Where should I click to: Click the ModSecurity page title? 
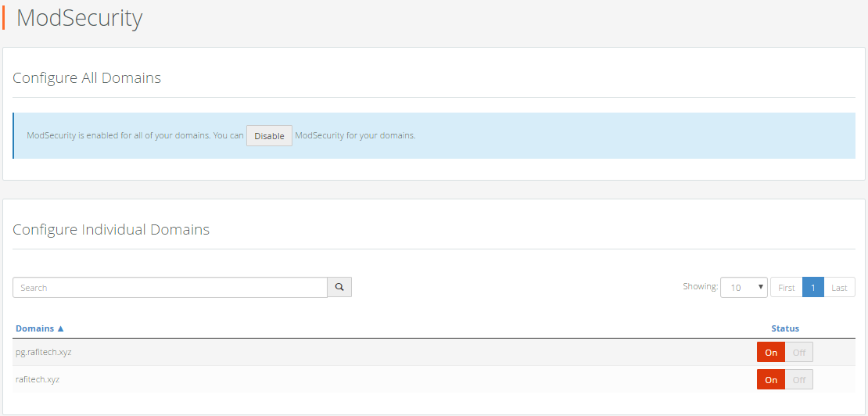click(79, 18)
